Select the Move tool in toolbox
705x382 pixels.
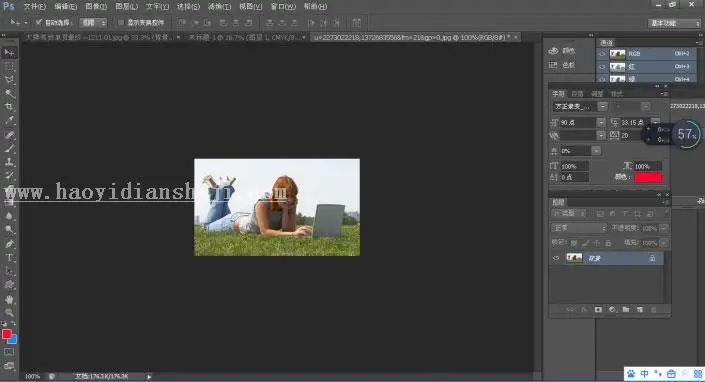9,53
